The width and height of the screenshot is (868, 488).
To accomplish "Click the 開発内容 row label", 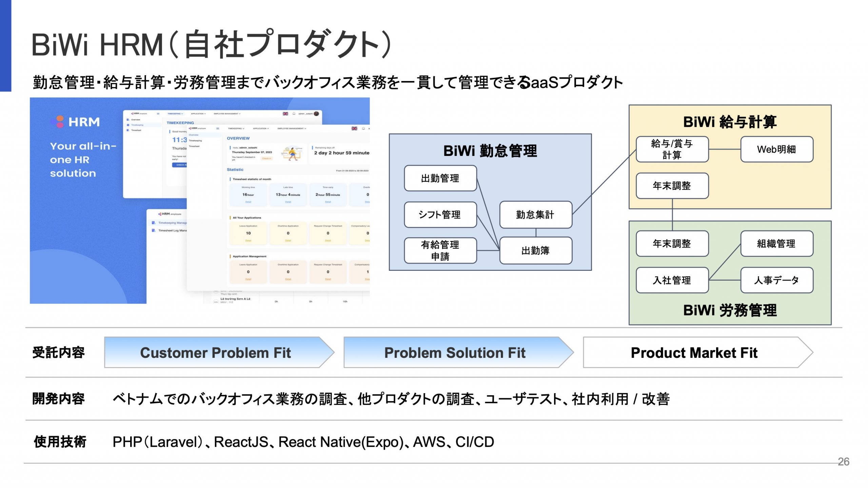I will tap(58, 399).
